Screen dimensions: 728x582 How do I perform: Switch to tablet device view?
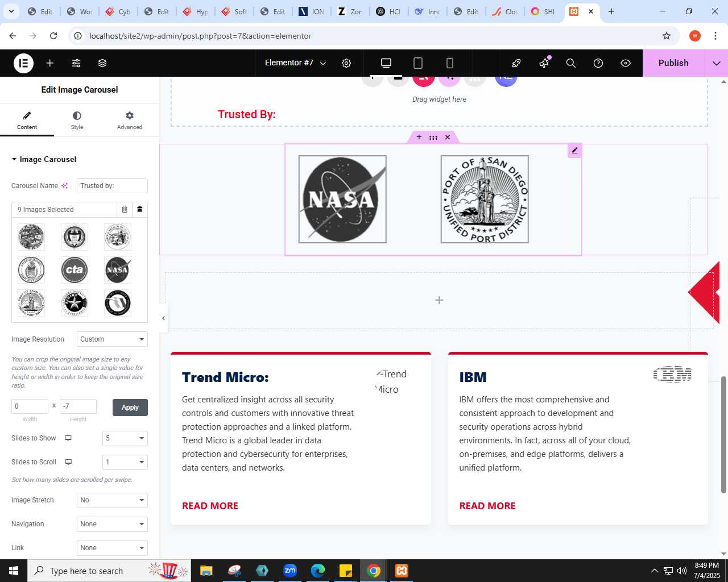point(418,63)
